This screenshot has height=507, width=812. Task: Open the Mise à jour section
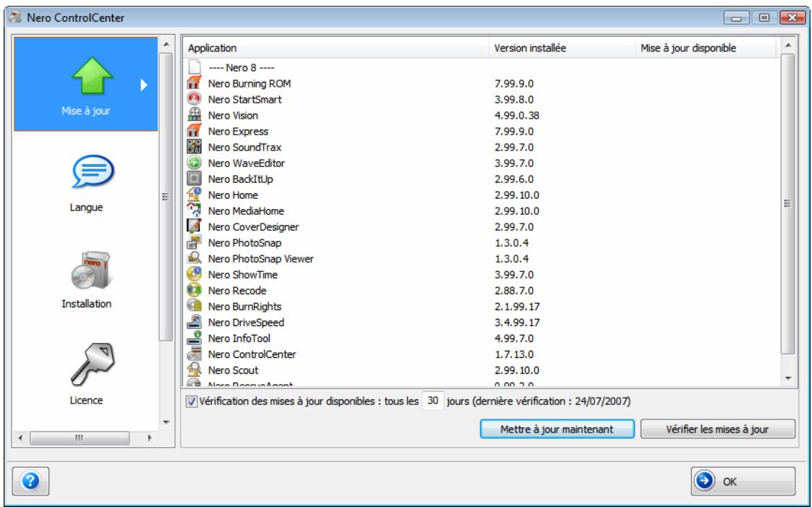[86, 84]
